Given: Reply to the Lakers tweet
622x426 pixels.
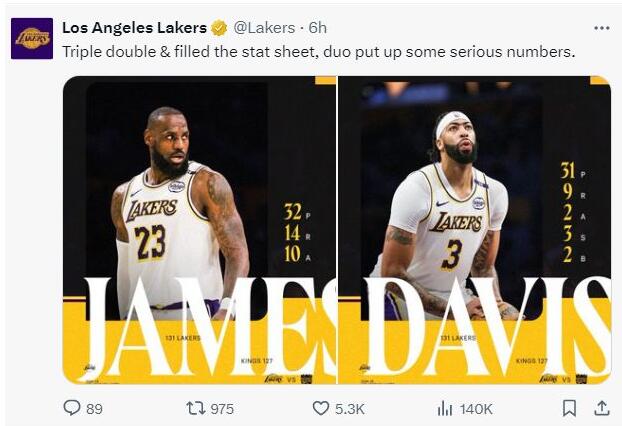Looking at the screenshot, I should click(72, 408).
